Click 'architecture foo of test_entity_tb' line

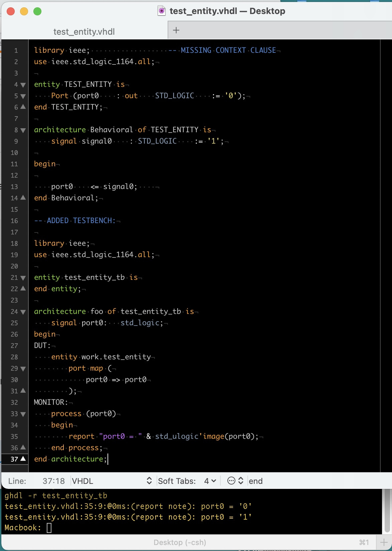114,312
